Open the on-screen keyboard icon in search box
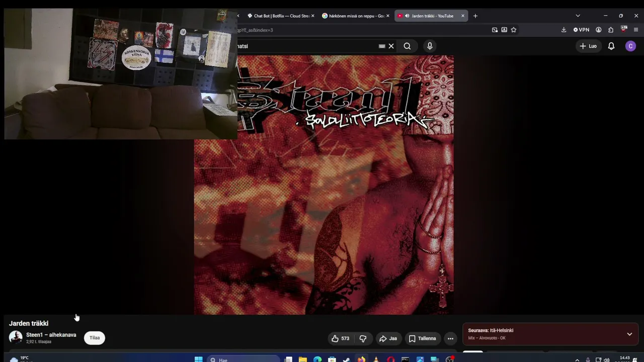The image size is (644, 362). coord(382,46)
